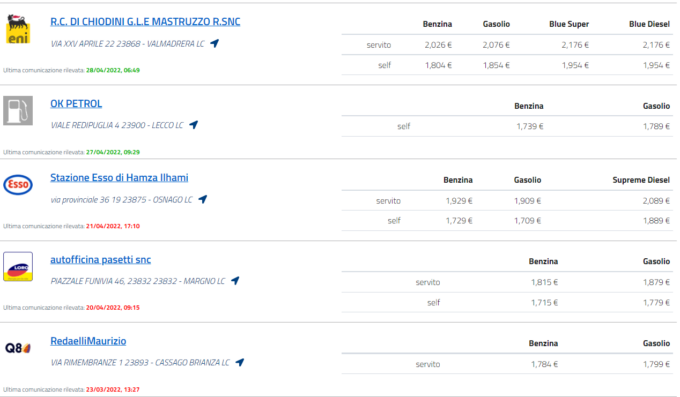Open Stazione Esso di Hamza Ilhami link
This screenshot has height=397, width=680.
pyautogui.click(x=119, y=177)
